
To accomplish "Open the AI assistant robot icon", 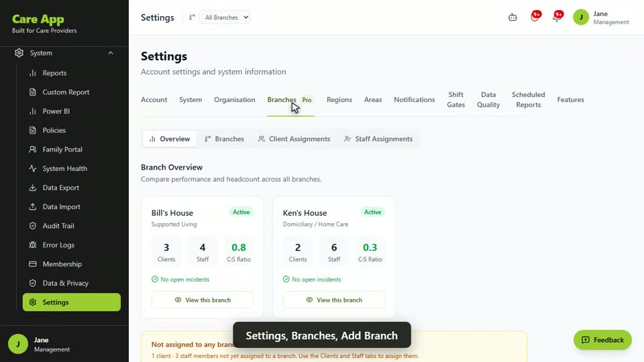I will pos(512,17).
